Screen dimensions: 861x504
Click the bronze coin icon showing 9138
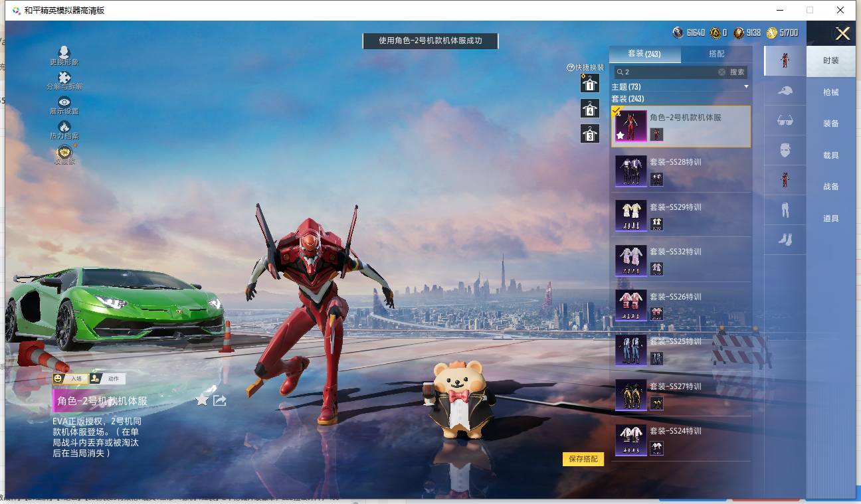[739, 33]
